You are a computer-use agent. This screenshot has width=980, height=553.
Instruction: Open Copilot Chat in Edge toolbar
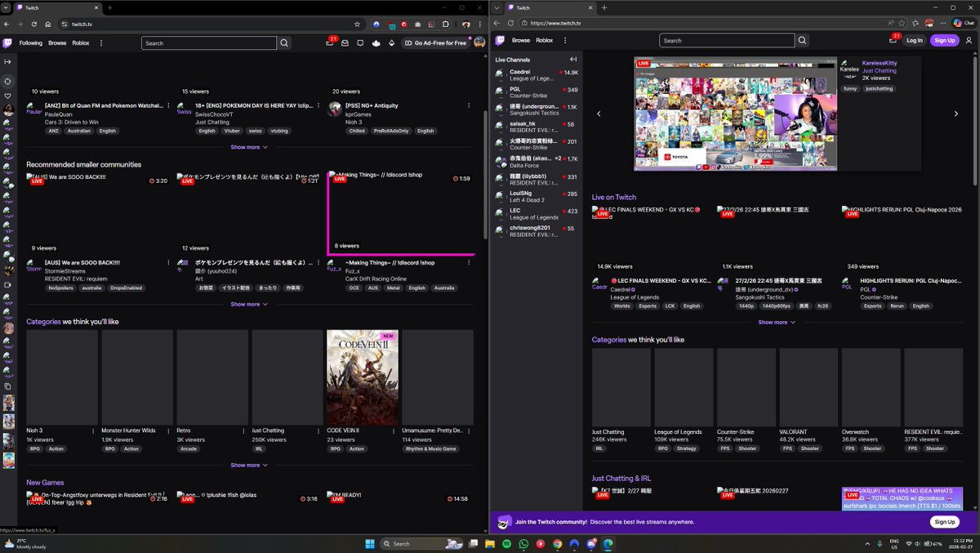[x=964, y=23]
